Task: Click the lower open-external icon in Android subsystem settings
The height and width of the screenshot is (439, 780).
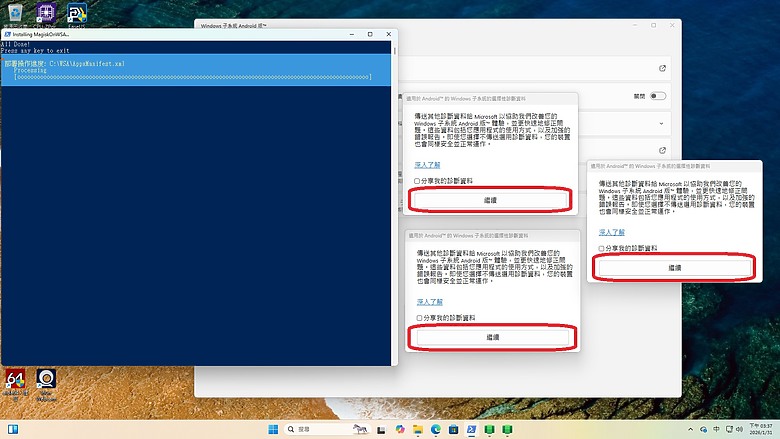Action: (x=662, y=150)
